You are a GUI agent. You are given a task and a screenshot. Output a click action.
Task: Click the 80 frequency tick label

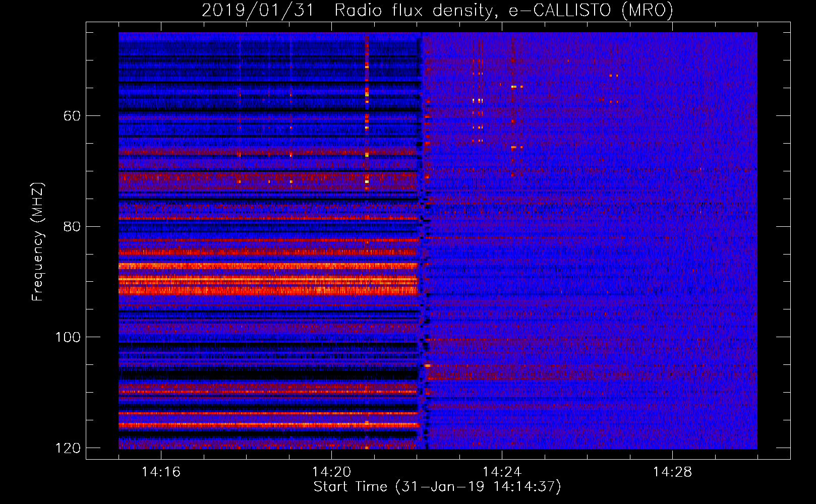(x=72, y=226)
